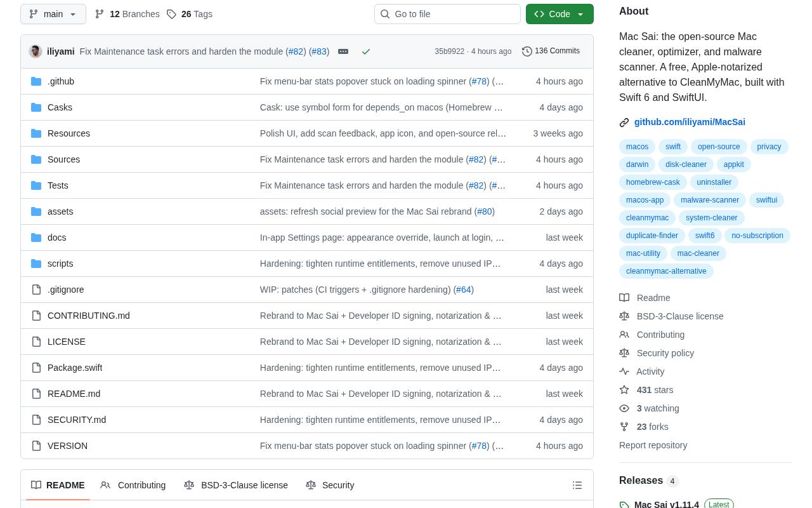Open the cleanmymac-alternative topic tag
The image size is (812, 508).
point(666,271)
